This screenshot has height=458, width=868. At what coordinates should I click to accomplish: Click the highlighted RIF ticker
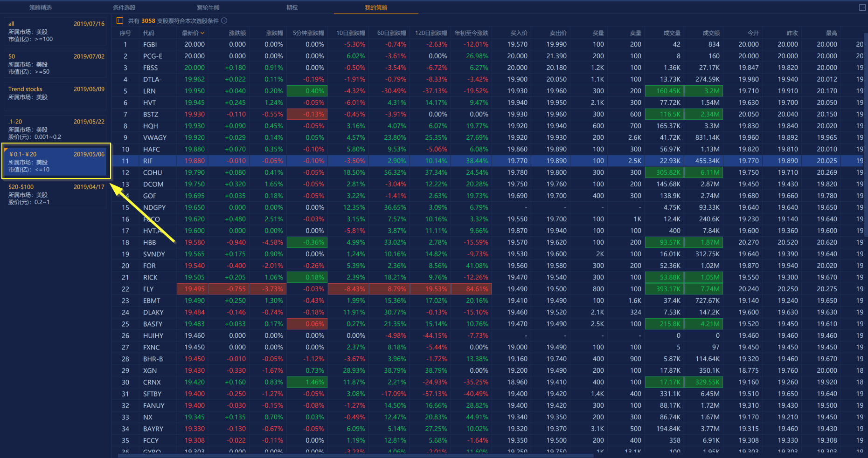148,161
